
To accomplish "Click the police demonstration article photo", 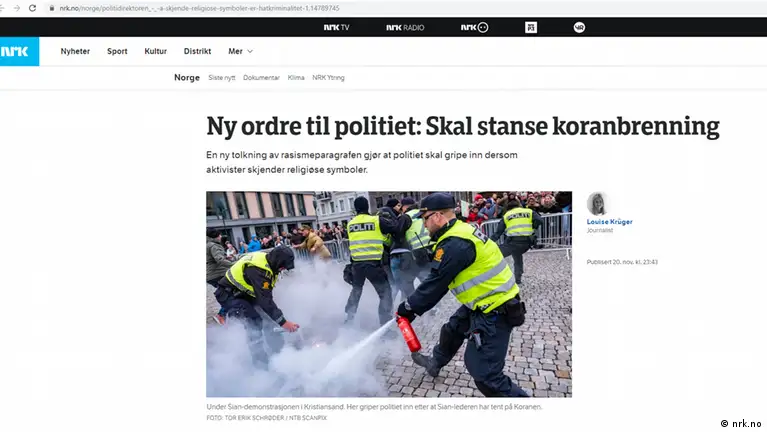I will point(389,294).
